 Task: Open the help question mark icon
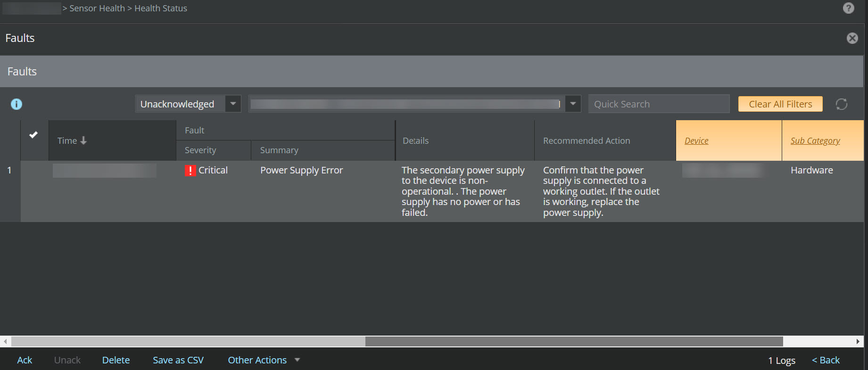pyautogui.click(x=848, y=8)
